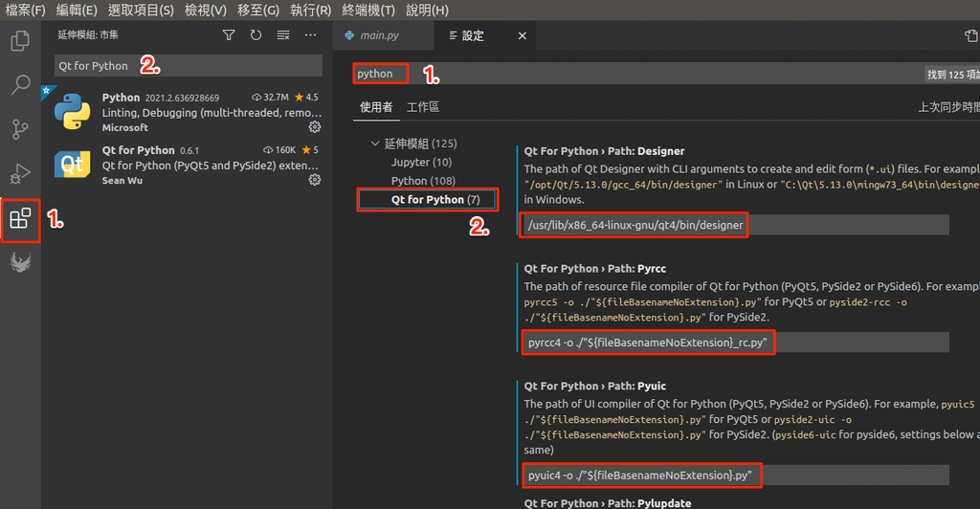Close the 設定 settings tab

522,36
